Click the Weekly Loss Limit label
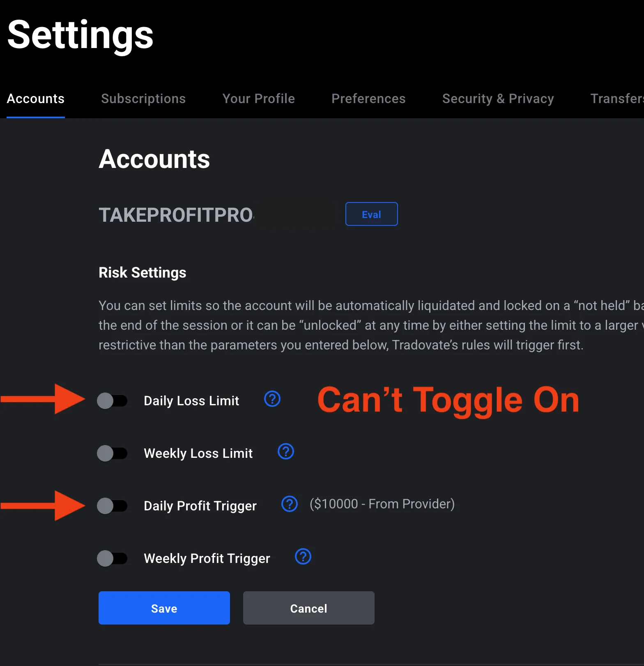 [x=198, y=453]
